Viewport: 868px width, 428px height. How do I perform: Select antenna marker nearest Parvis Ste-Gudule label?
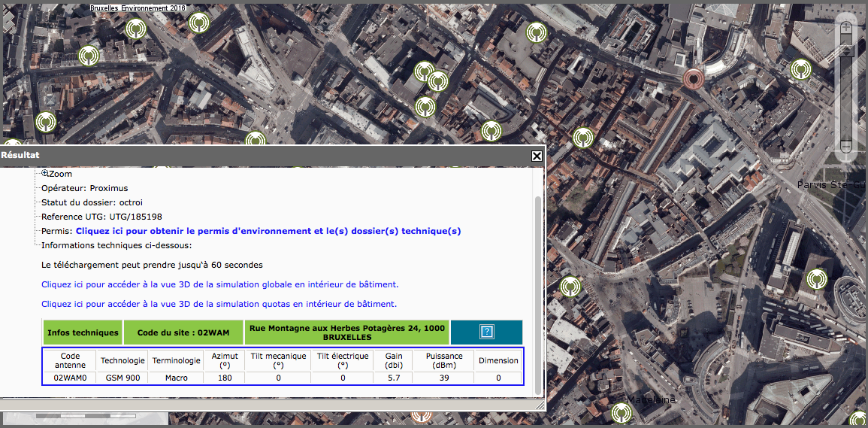pos(816,279)
